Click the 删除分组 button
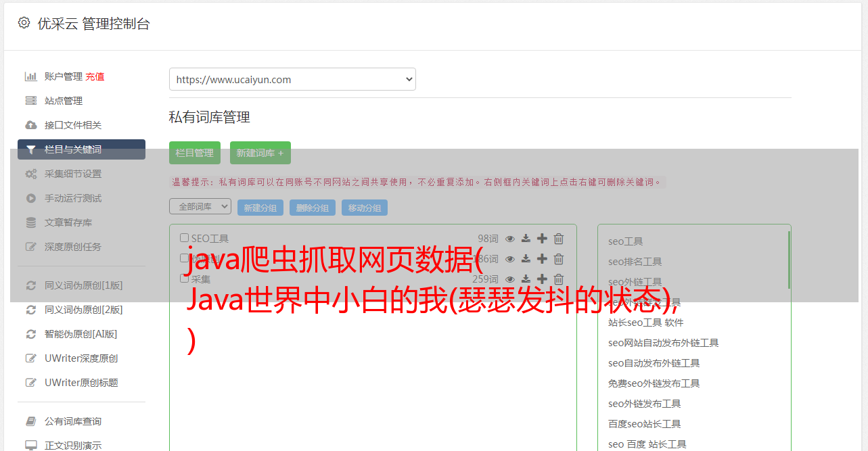Screen dimensions: 868x451 pos(313,208)
